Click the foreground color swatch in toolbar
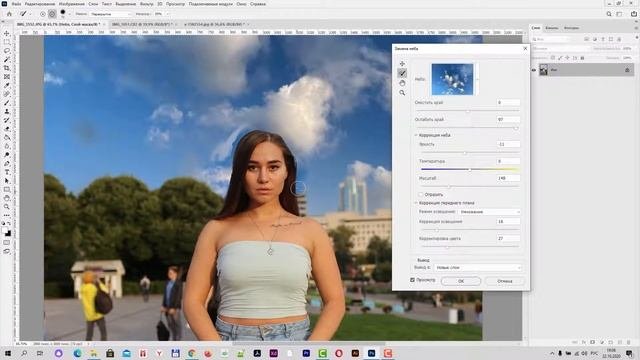 5,231
